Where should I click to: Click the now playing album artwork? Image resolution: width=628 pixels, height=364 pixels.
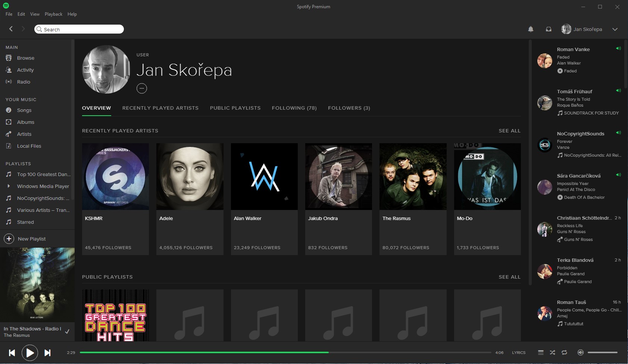pos(37,285)
